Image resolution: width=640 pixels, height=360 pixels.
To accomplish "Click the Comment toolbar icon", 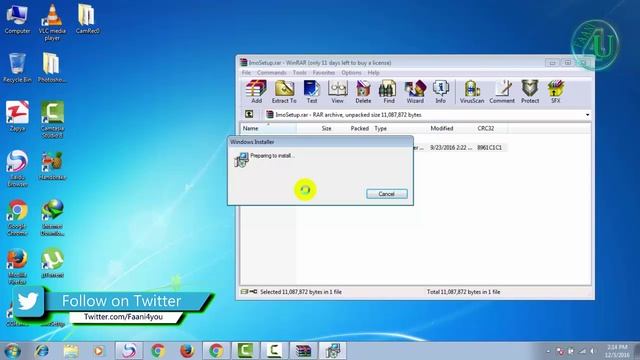I will (502, 91).
